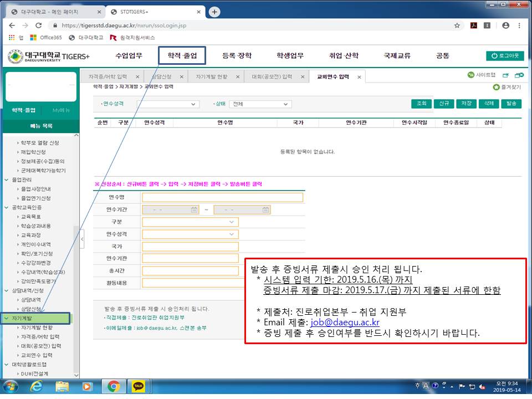Click the browser reload icon
The image size is (532, 399).
(38, 25)
